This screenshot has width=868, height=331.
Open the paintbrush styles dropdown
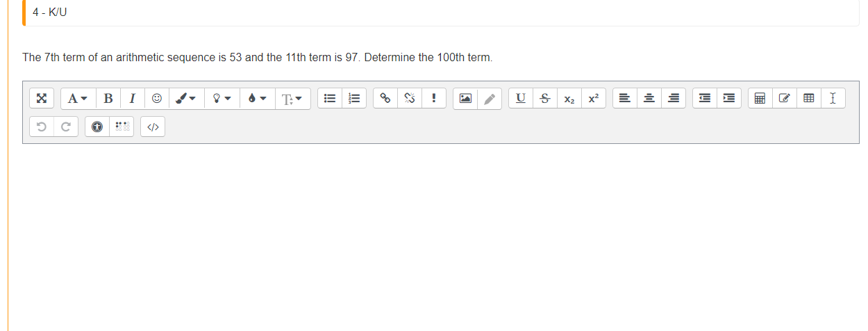click(185, 99)
